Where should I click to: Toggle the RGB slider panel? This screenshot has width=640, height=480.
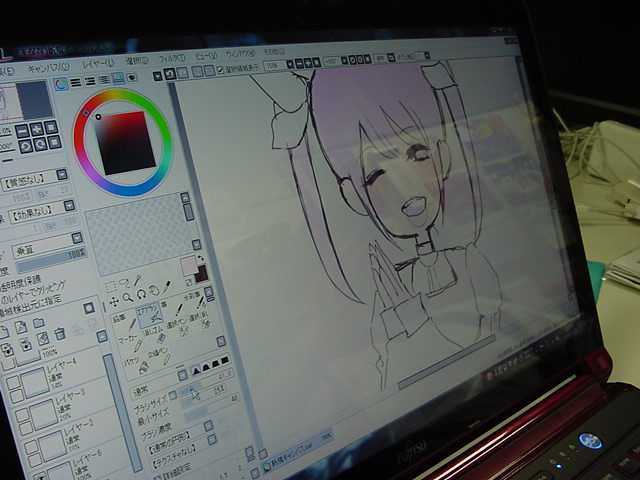[x=76, y=83]
